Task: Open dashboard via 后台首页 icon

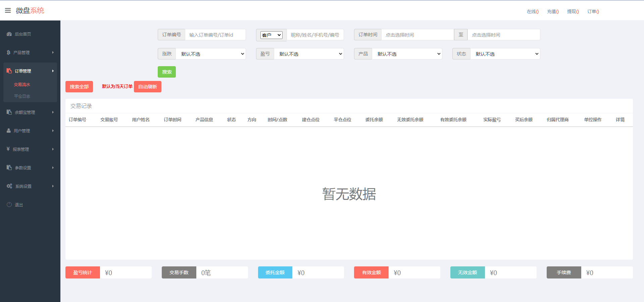Action: pyautogui.click(x=9, y=34)
